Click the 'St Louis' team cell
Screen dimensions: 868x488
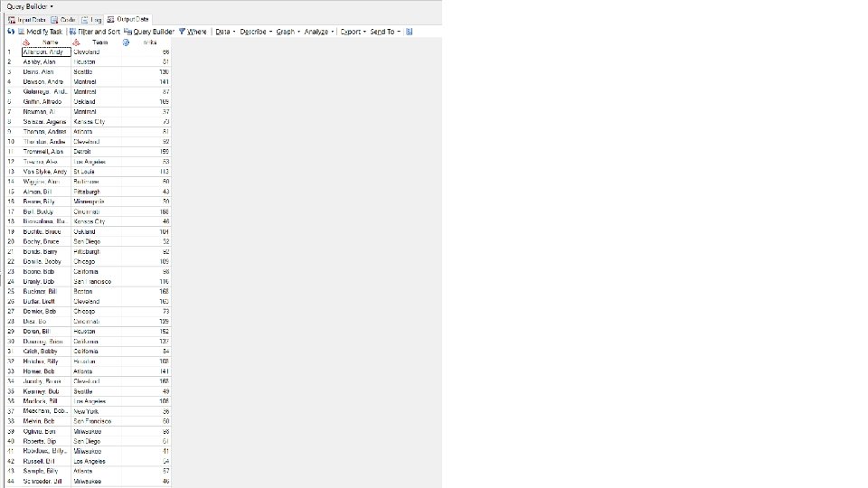[x=97, y=172]
